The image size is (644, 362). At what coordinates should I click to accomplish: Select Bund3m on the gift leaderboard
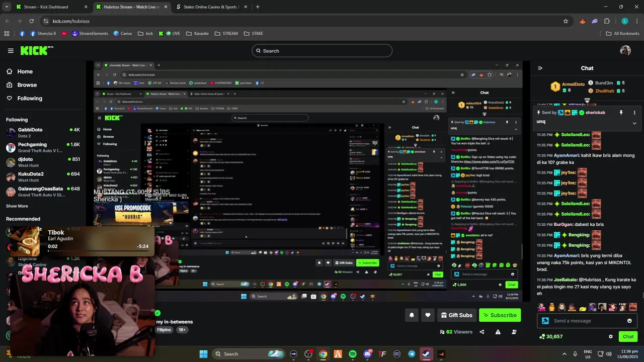pyautogui.click(x=606, y=83)
